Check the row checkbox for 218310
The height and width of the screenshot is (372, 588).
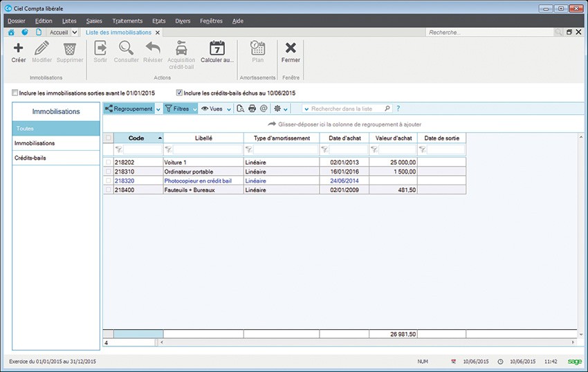109,171
